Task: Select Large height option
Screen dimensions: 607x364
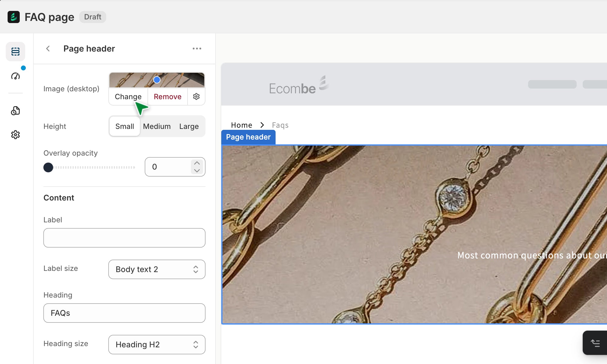Action: (x=189, y=126)
